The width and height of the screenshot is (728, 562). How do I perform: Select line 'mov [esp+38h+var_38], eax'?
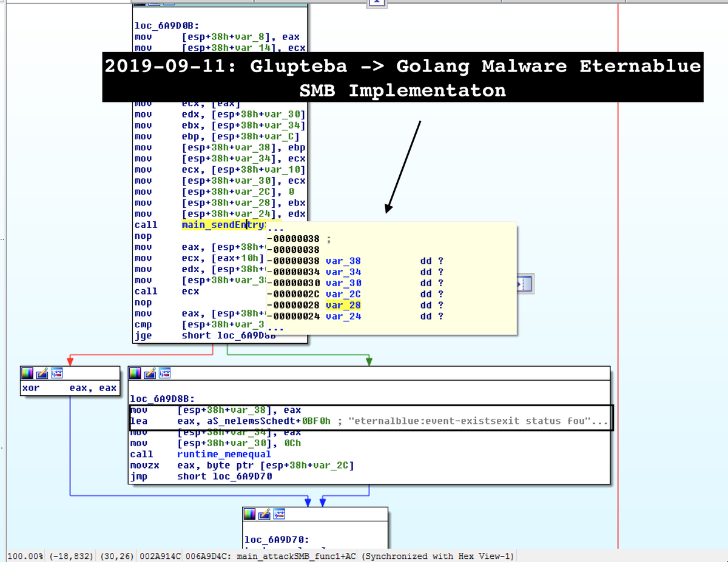click(215, 410)
